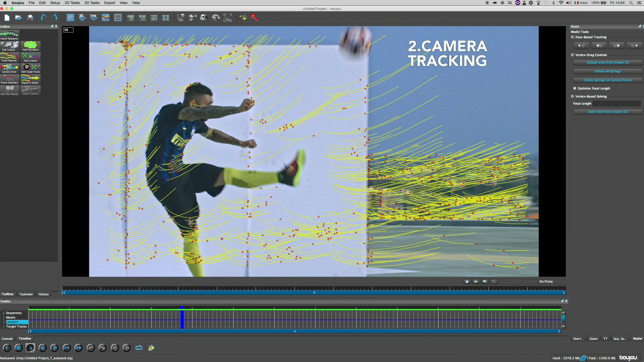Click the frame number box showing 38
Image resolution: width=644 pixels, height=362 pixels.
(x=68, y=30)
